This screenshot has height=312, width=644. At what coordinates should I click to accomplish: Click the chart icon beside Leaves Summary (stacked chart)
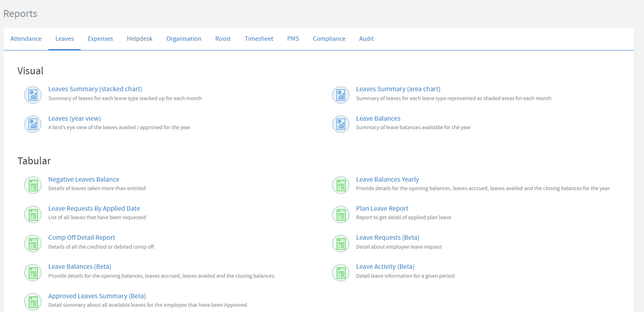(33, 95)
